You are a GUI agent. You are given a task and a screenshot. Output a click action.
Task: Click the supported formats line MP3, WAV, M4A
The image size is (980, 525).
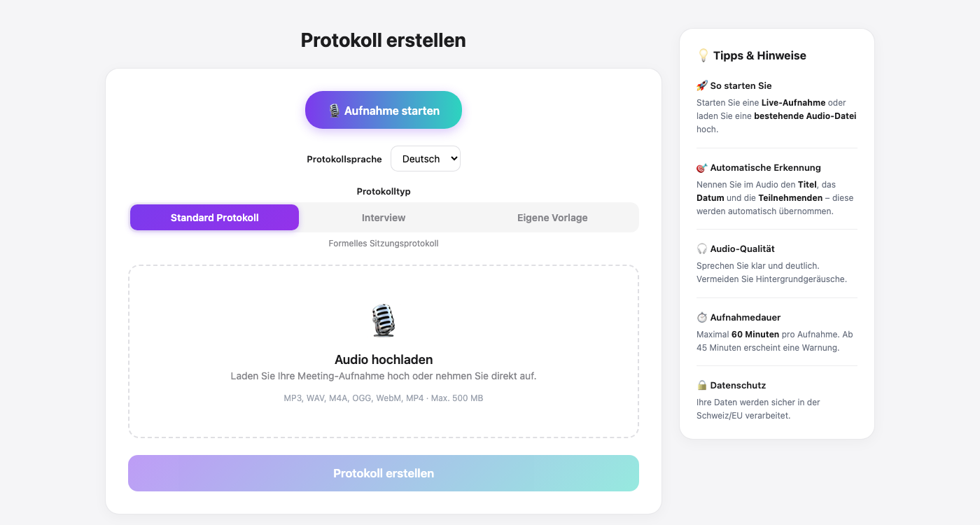384,398
